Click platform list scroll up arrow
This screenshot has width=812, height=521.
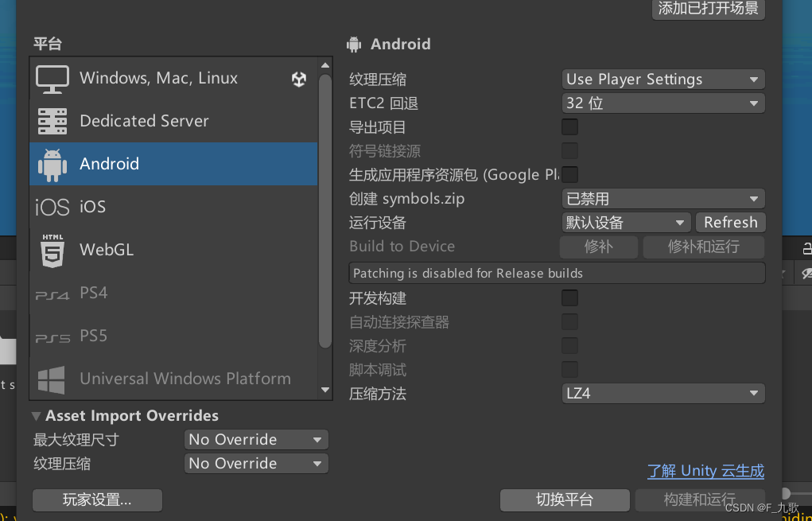pyautogui.click(x=325, y=66)
